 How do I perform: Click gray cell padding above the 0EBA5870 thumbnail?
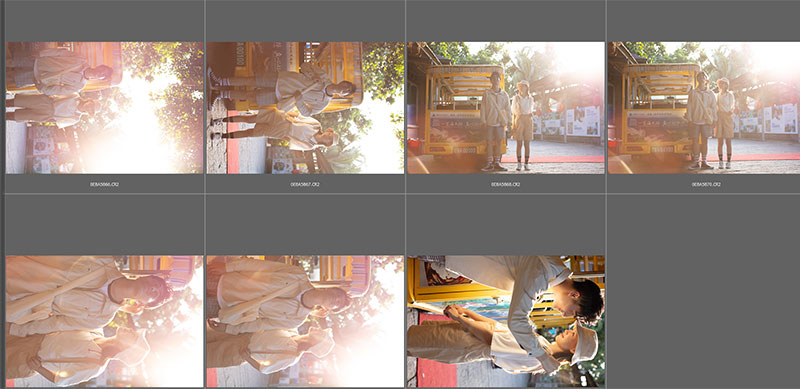(704, 21)
